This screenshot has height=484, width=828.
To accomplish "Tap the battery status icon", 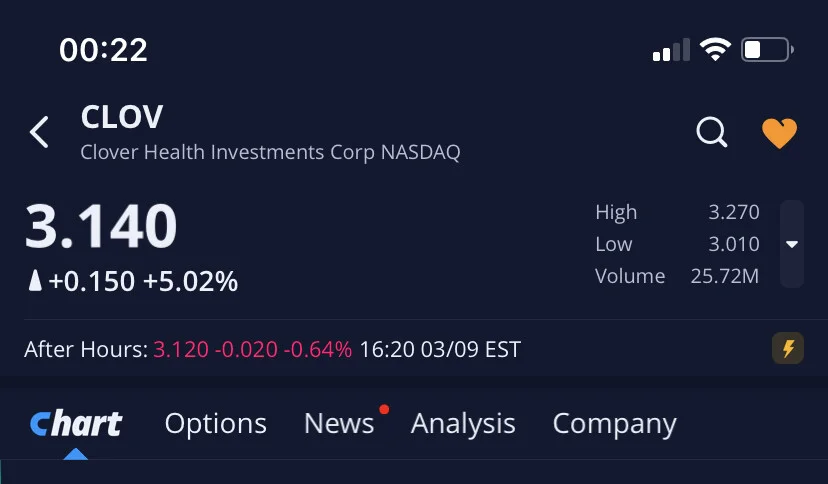I will [767, 50].
